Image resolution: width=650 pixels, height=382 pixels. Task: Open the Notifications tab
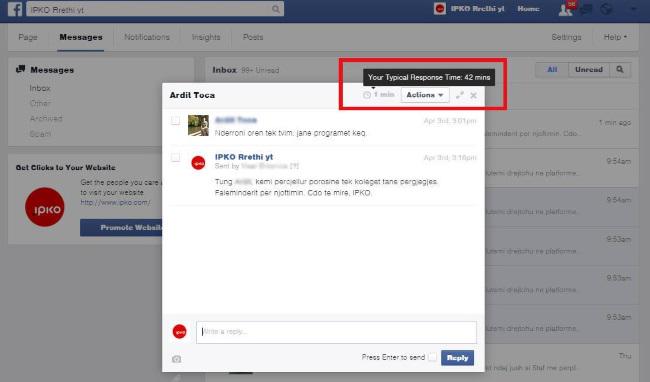click(147, 37)
